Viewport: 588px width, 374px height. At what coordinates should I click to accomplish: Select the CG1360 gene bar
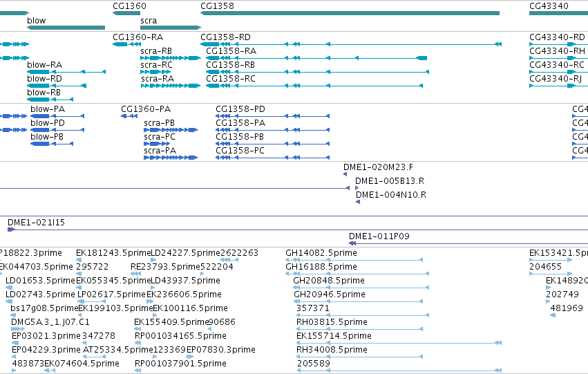tap(126, 13)
